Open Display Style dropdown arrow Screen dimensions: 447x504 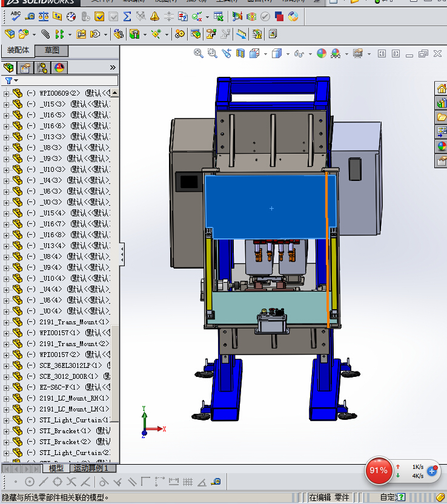[x=288, y=54]
